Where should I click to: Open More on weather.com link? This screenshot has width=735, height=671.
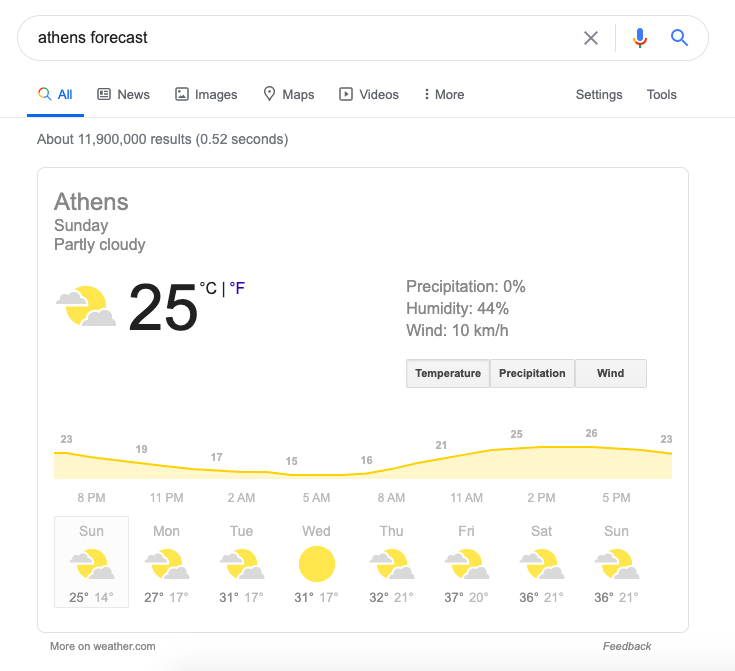pos(103,646)
